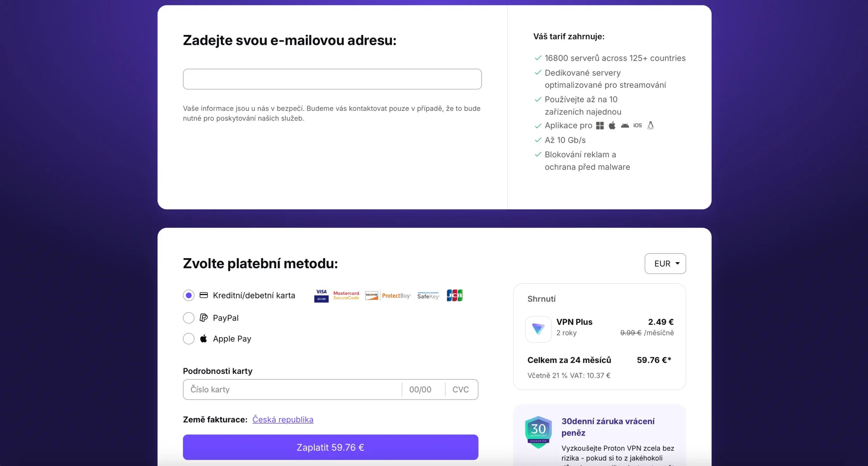Click the Windows app platform icon
This screenshot has height=466, width=868.
click(600, 125)
